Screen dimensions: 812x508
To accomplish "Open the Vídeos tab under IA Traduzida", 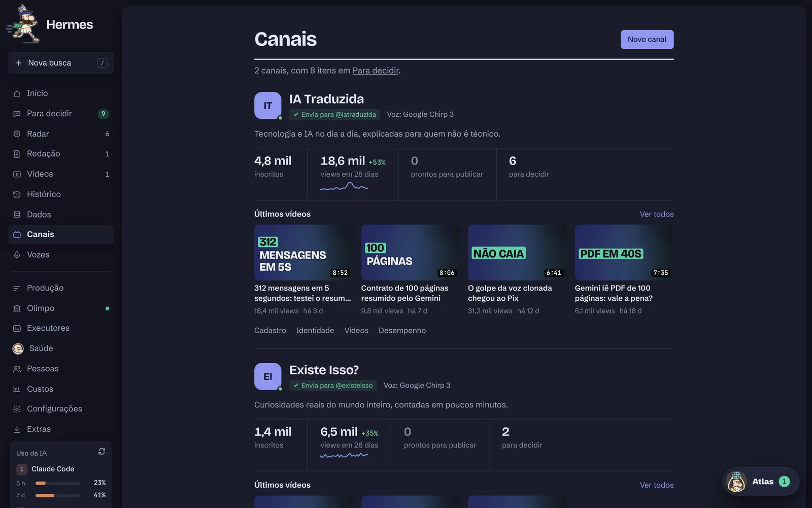I will [356, 331].
